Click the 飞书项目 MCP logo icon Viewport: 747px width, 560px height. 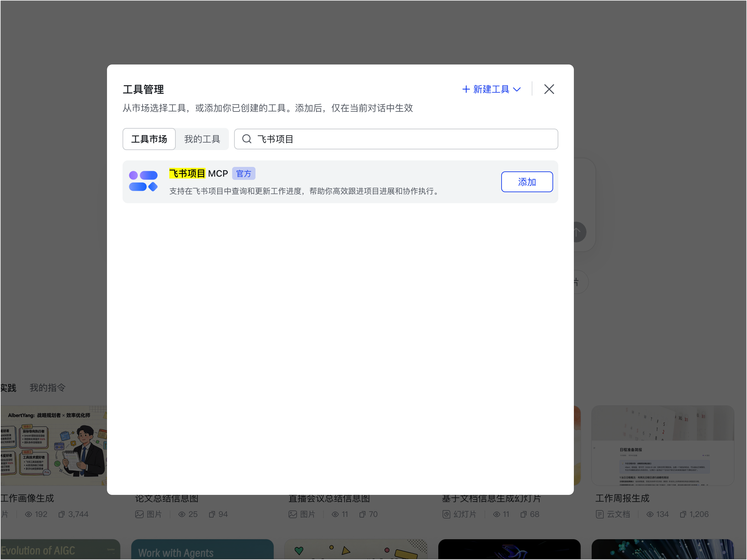(x=144, y=181)
